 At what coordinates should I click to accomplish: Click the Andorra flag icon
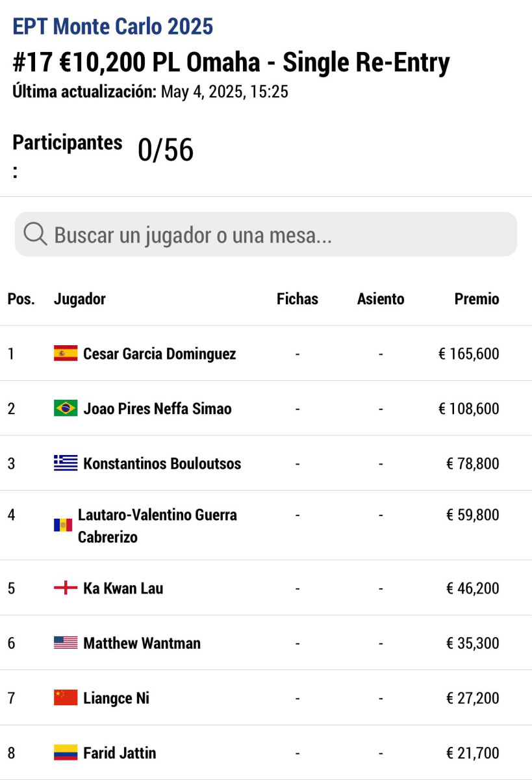tap(63, 525)
